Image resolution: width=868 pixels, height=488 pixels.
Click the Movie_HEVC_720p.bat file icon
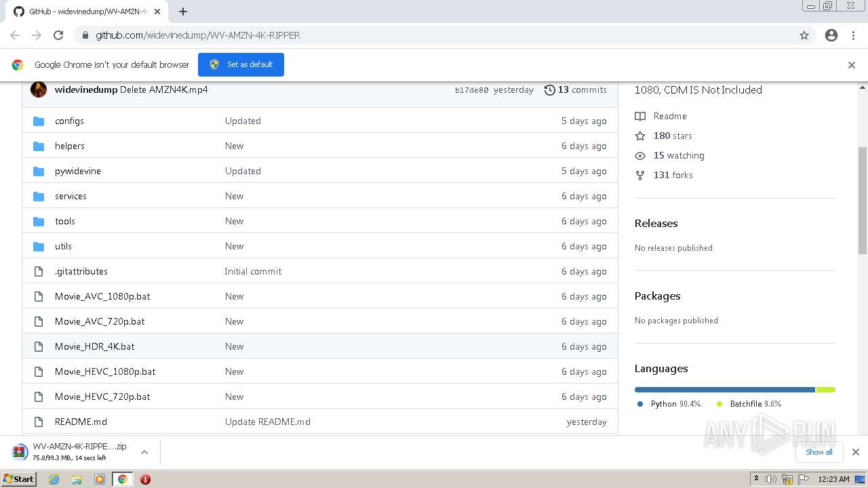tap(39, 397)
